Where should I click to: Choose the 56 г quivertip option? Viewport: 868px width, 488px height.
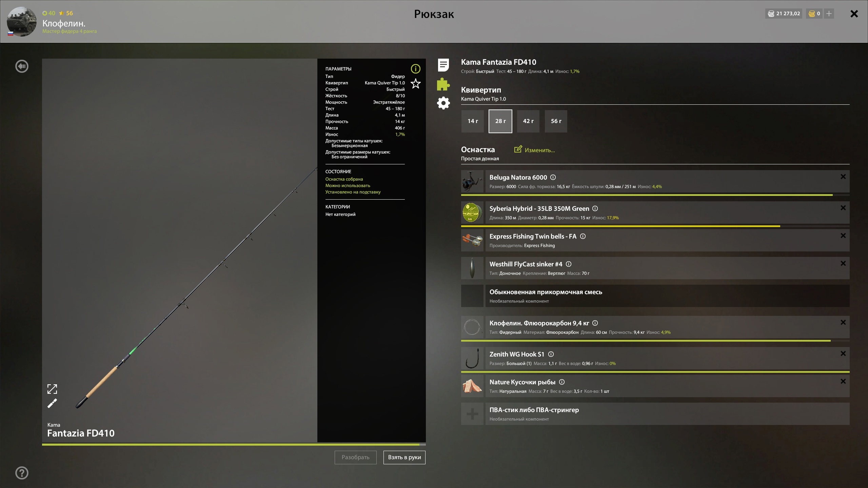click(x=556, y=121)
